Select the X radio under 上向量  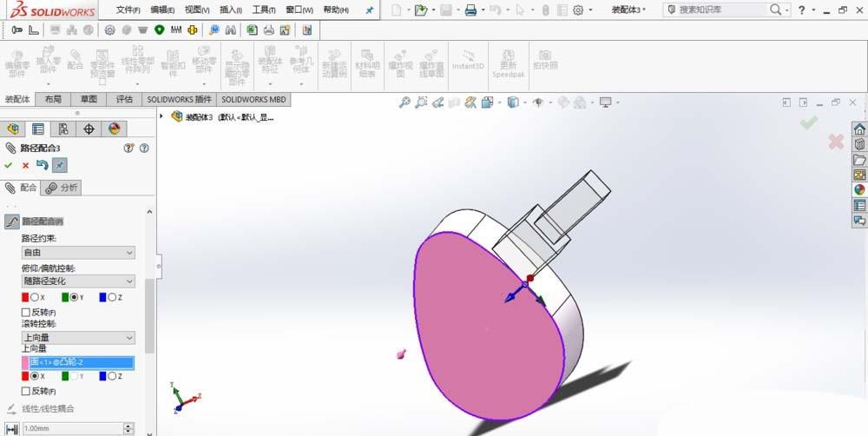[35, 376]
